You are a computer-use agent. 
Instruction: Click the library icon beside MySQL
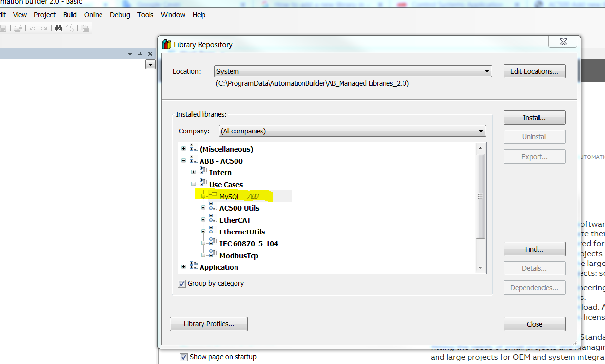[x=213, y=195]
